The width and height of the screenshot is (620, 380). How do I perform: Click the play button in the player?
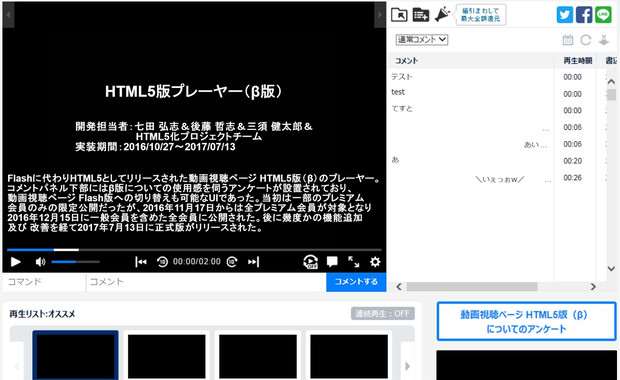click(x=15, y=262)
